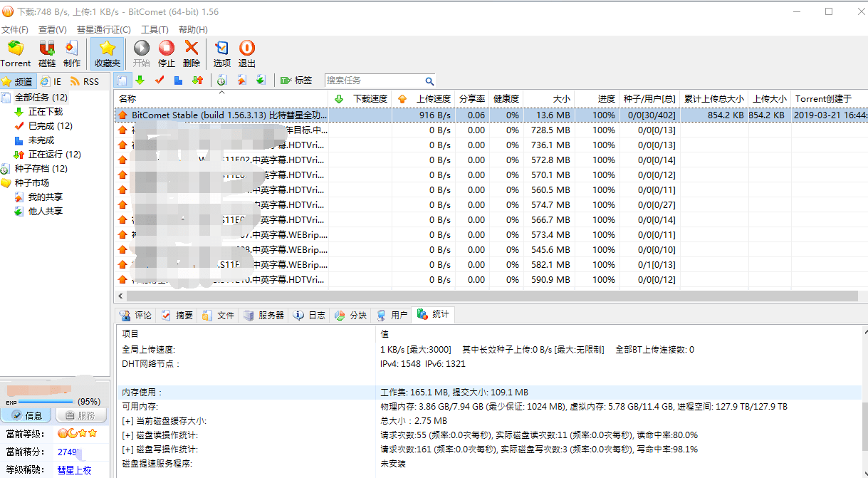Screen dimensions: 868x478
Task: Open the 统计 details tab
Action: coord(434,314)
